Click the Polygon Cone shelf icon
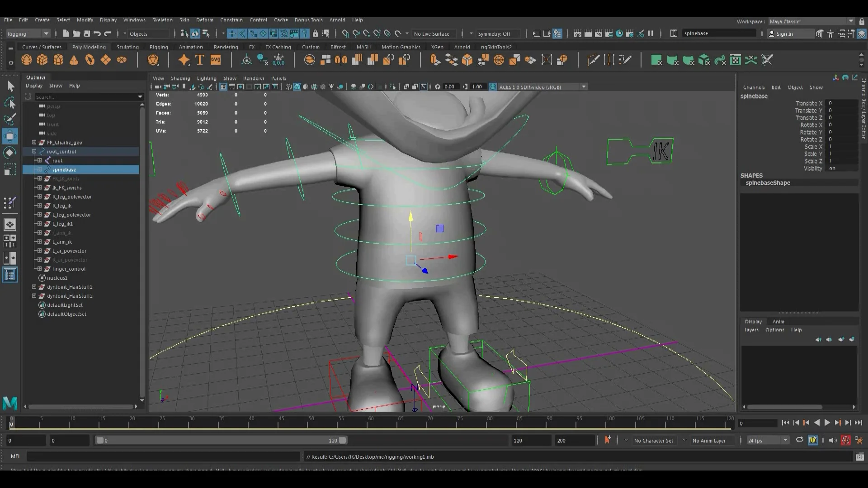This screenshot has height=488, width=868. tap(74, 60)
